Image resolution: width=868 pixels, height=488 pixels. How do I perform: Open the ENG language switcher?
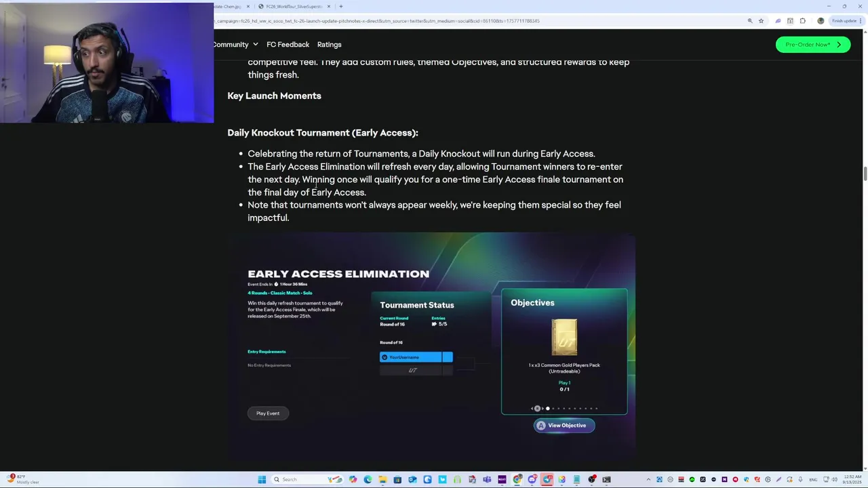click(x=813, y=479)
